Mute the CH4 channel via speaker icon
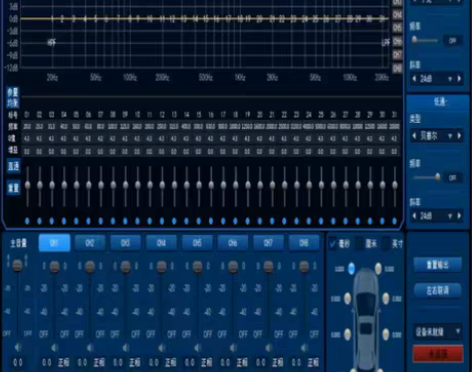 [x=162, y=348]
